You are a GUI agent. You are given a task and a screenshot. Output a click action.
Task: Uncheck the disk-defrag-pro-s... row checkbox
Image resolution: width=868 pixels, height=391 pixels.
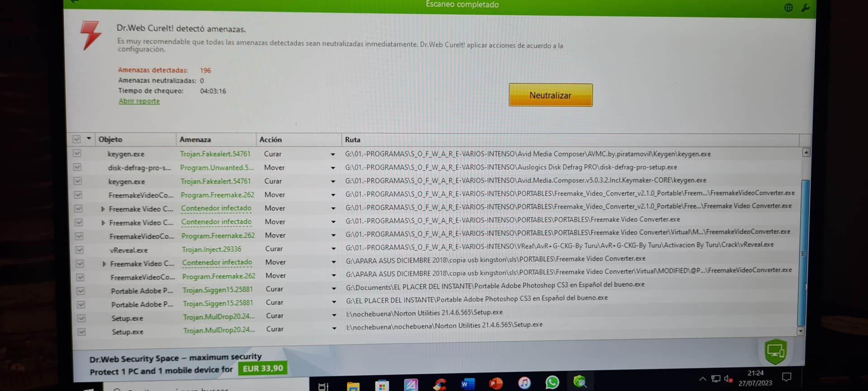pyautogui.click(x=78, y=167)
